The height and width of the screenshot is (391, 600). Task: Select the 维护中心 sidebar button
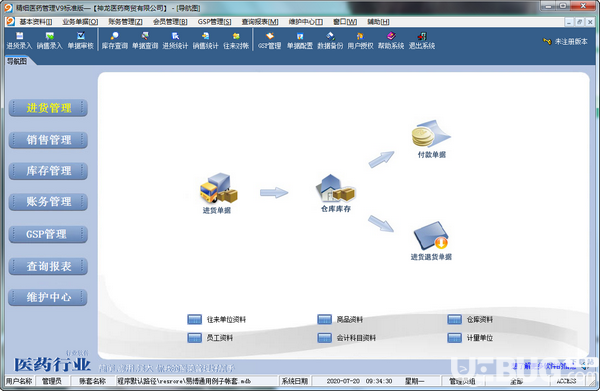click(48, 297)
